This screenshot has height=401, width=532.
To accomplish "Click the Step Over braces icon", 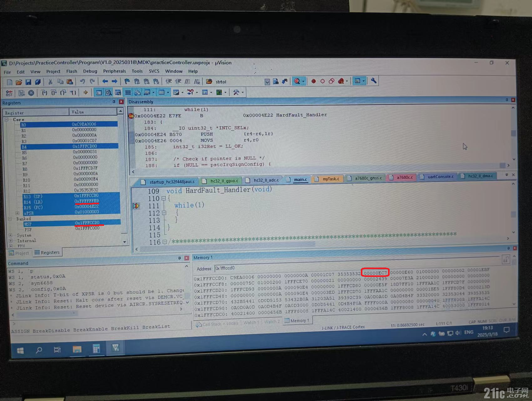I will (x=54, y=93).
